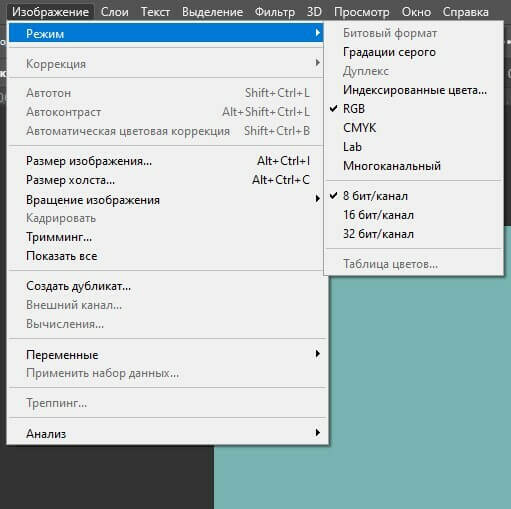Viewport: 511px width, 509px height.
Task: Select 8 бит/канал depth
Action: pos(413,196)
